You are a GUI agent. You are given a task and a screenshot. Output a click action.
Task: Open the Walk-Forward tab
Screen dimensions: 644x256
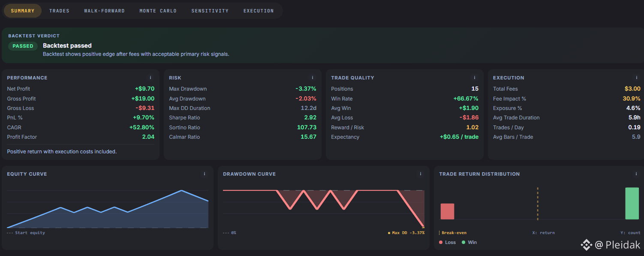[104, 11]
